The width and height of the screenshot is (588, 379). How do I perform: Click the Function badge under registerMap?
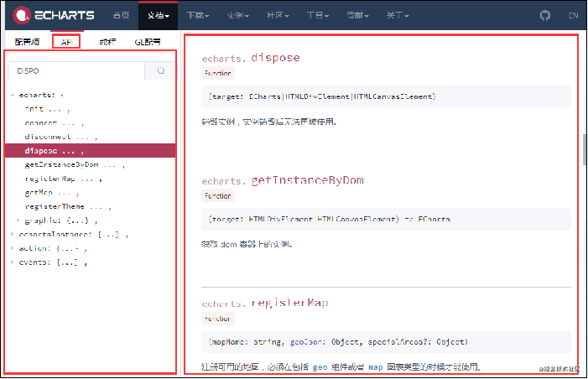click(218, 319)
